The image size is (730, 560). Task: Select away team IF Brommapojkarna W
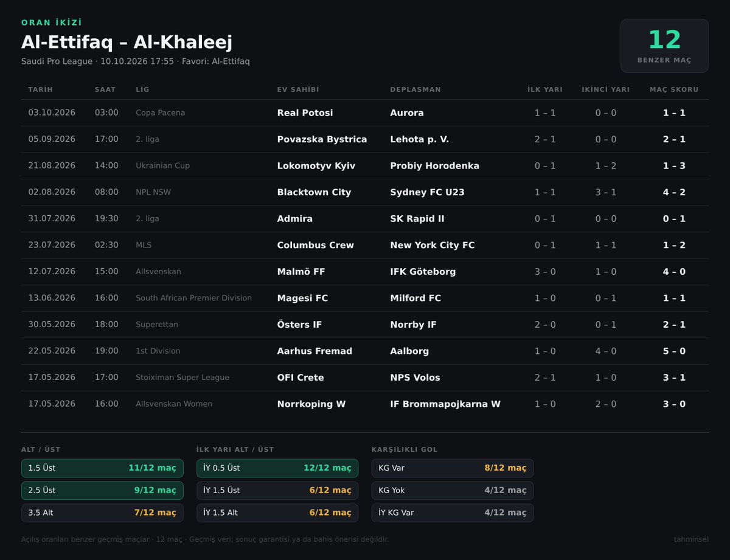[445, 404]
